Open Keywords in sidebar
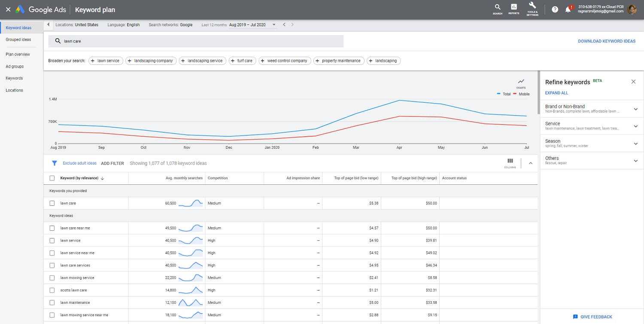 pyautogui.click(x=14, y=78)
